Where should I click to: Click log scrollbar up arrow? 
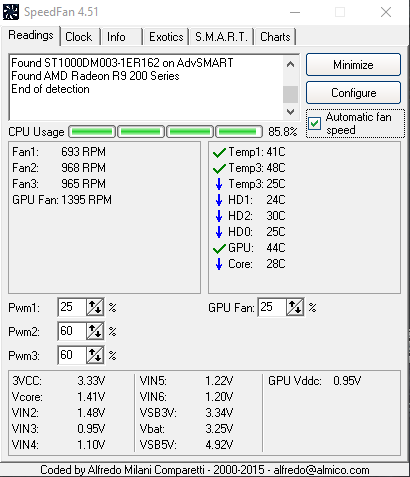coord(290,64)
